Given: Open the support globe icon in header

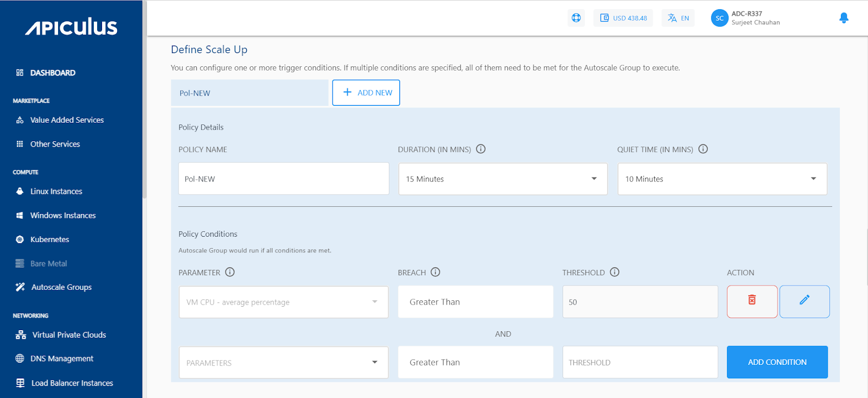Looking at the screenshot, I should (x=576, y=18).
